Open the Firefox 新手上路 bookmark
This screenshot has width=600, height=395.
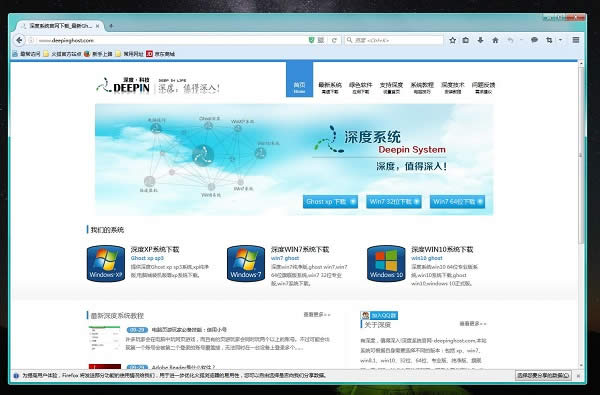(x=98, y=54)
